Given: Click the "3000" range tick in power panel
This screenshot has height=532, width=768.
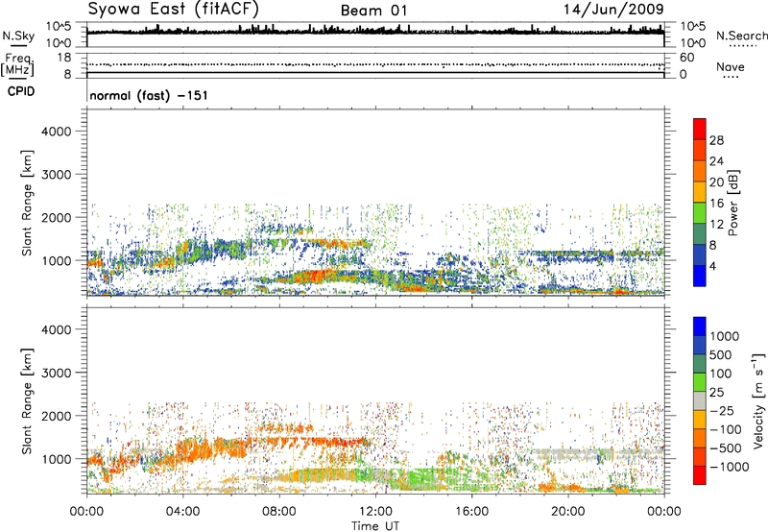Looking at the screenshot, I should [56, 175].
